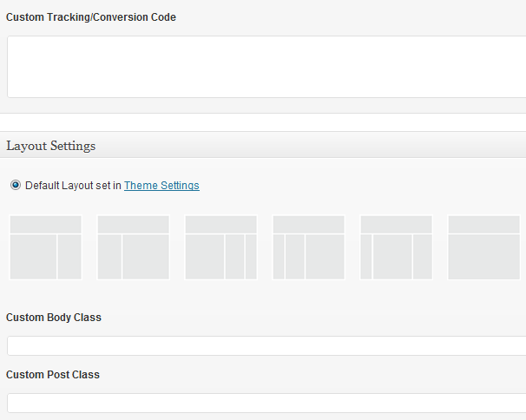
Task: Click the Custom Post Class label
Action: [x=53, y=375]
